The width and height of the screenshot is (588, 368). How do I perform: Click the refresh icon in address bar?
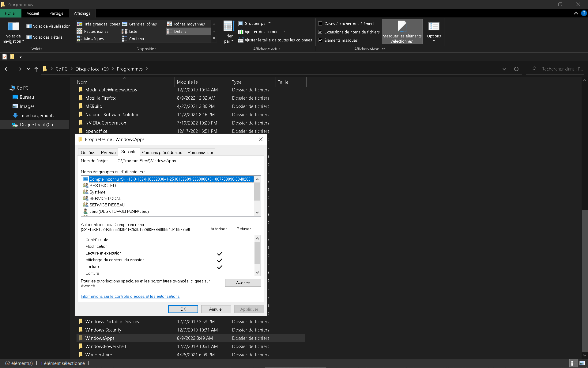point(516,69)
